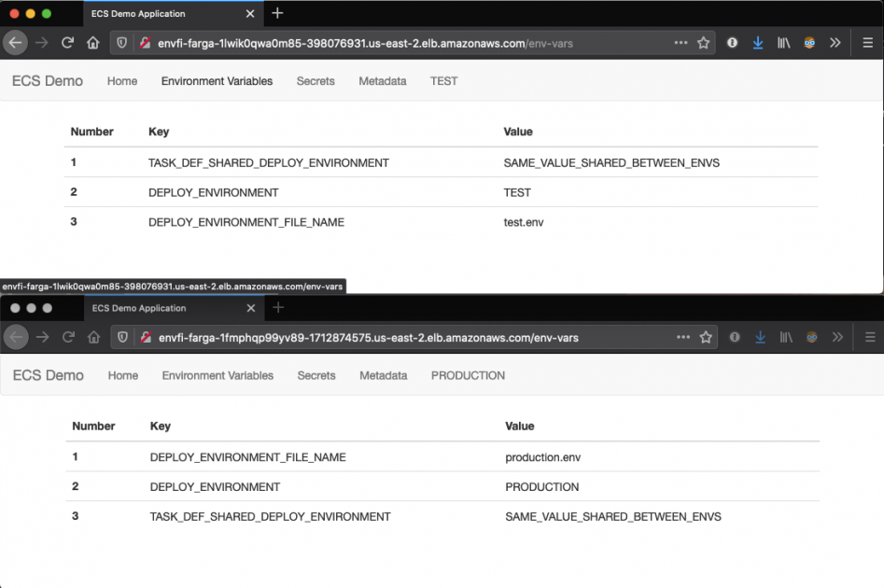The width and height of the screenshot is (884, 588).
Task: Expand the toolbar overflow chevron (>>)
Action: click(836, 42)
